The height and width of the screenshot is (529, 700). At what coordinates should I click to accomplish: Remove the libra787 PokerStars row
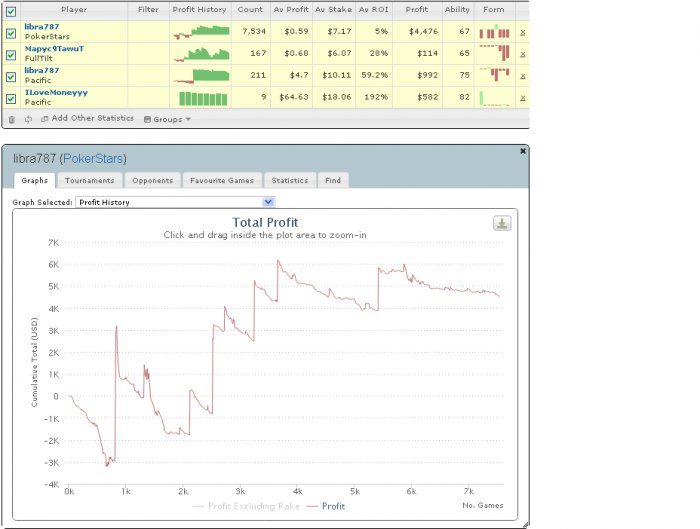pos(522,32)
